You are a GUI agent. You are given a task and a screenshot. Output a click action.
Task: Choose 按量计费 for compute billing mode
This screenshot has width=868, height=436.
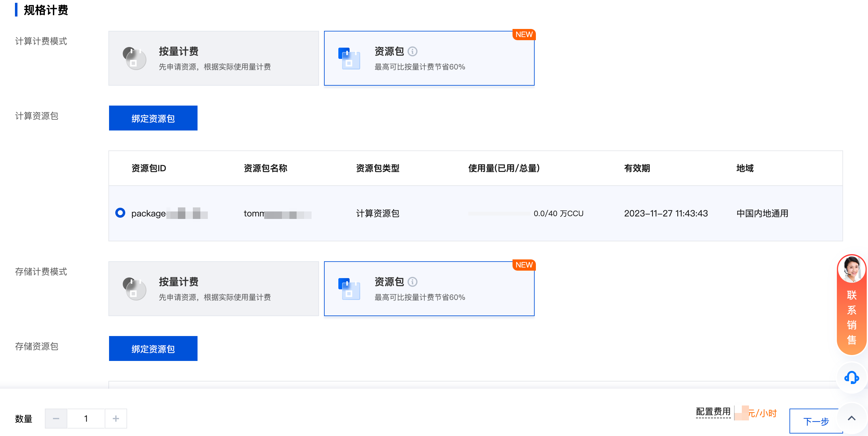[213, 58]
